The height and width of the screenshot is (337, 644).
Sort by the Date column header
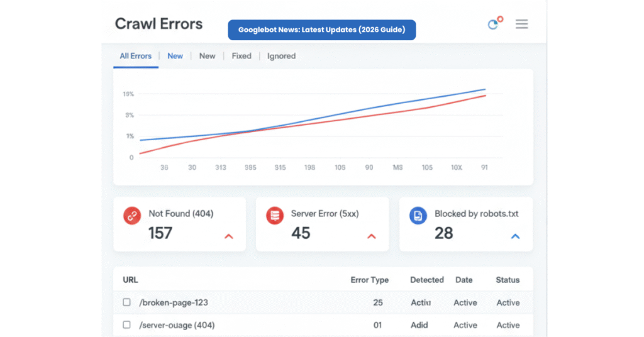pos(464,280)
